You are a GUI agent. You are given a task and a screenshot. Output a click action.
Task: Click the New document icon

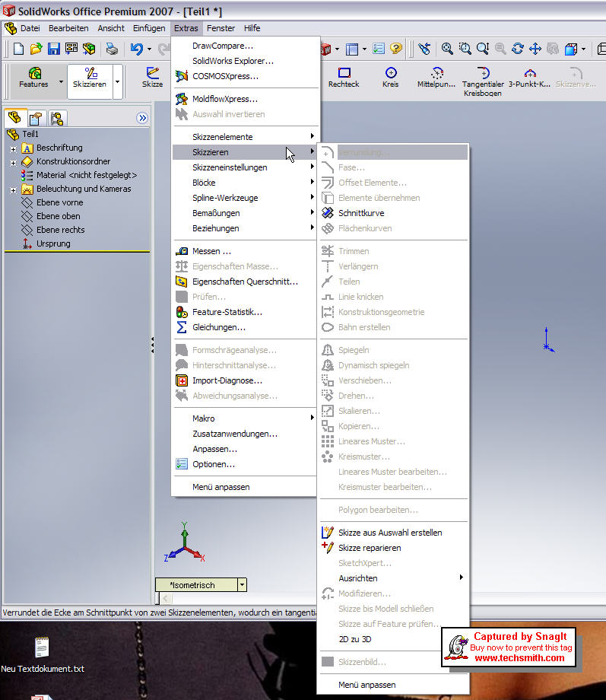click(18, 49)
